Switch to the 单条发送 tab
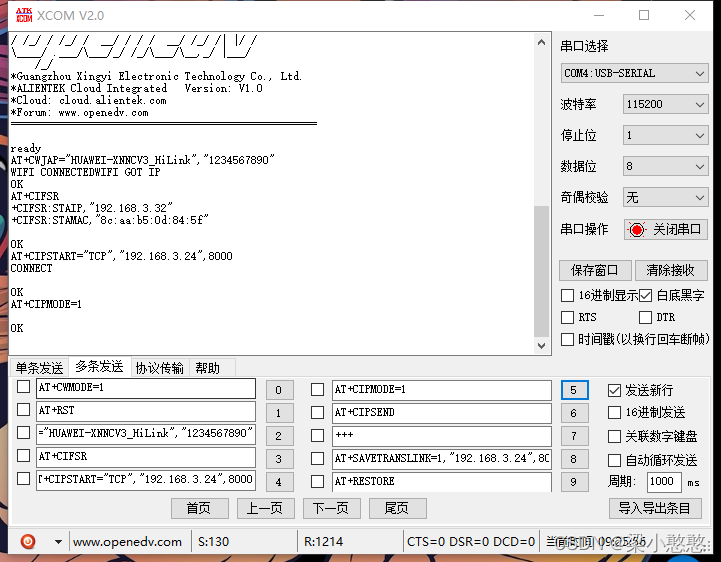721x562 pixels. point(39,368)
